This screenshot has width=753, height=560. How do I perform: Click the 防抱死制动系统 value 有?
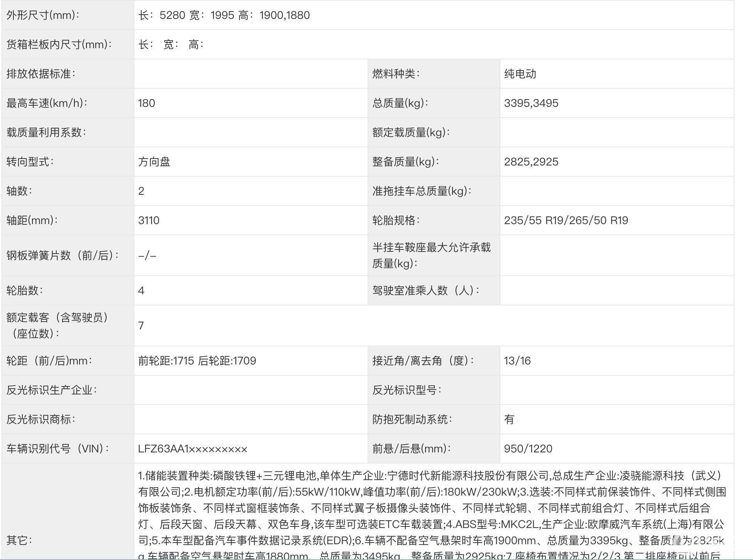pyautogui.click(x=509, y=420)
